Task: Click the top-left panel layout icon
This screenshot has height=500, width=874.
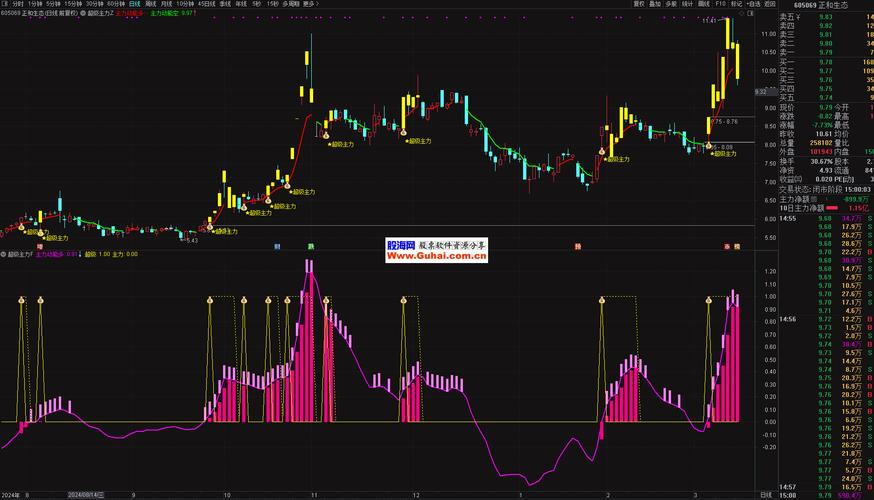Action: (4, 4)
